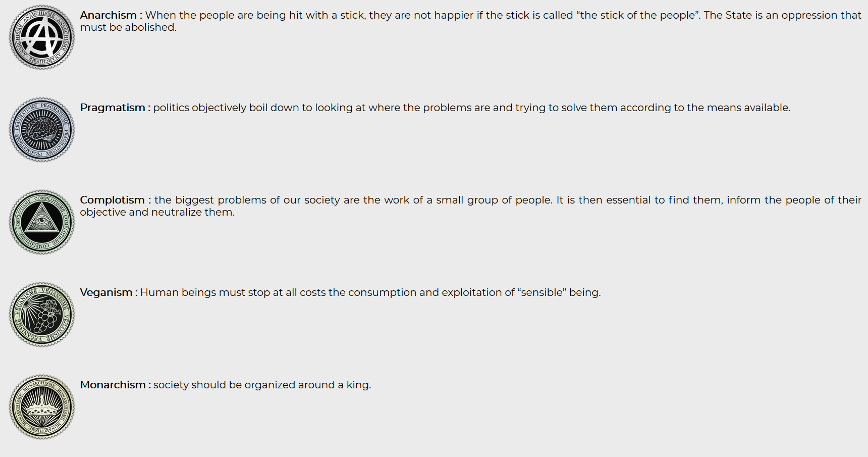Click the bold Anarchism heading
This screenshot has width=868, height=457.
[x=108, y=15]
